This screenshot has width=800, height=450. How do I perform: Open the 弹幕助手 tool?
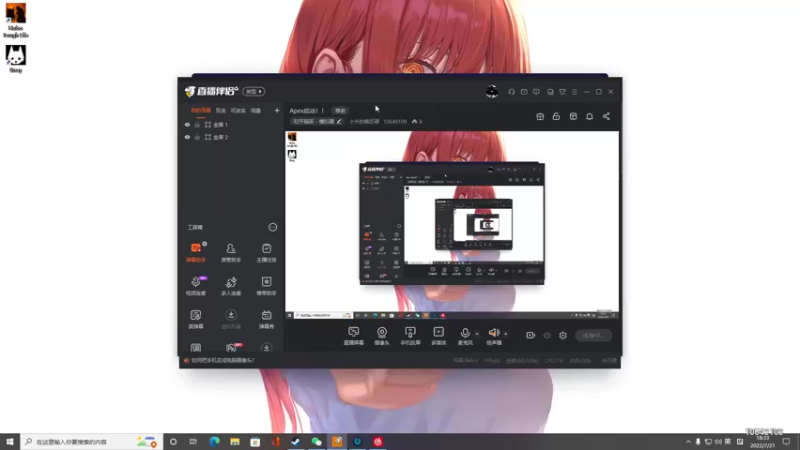coord(196,253)
